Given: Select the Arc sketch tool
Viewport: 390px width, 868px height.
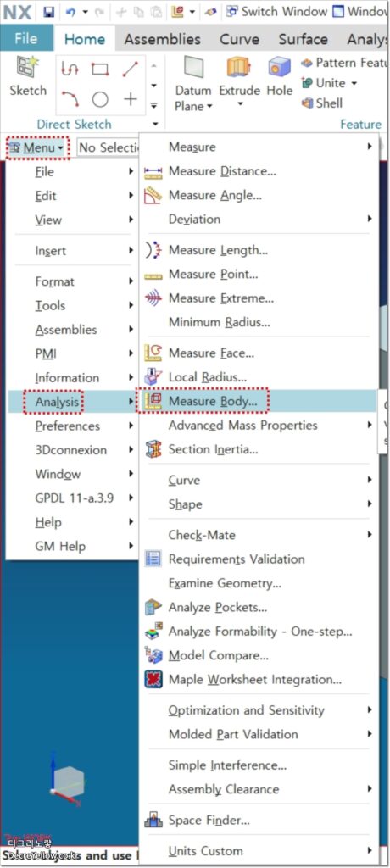Looking at the screenshot, I should tap(70, 99).
